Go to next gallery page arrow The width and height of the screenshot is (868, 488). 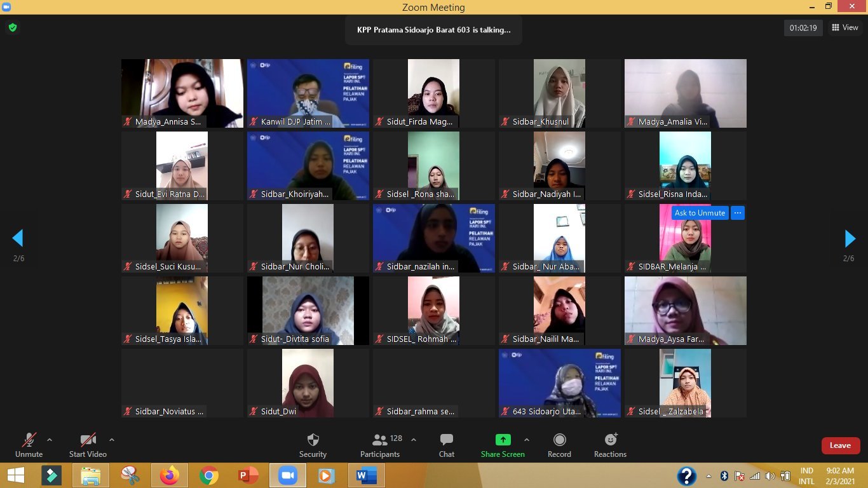(850, 238)
